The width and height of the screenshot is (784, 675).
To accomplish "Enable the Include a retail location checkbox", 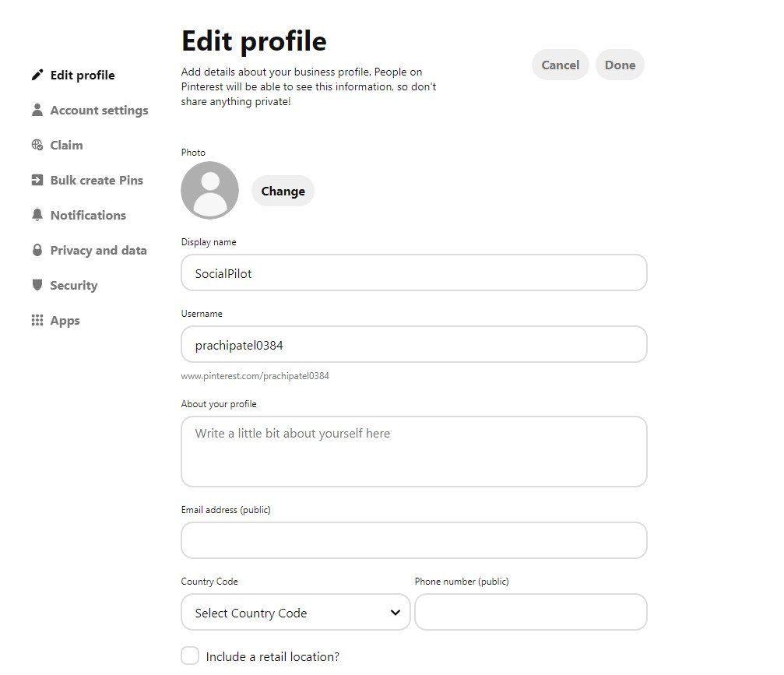I will click(x=190, y=656).
